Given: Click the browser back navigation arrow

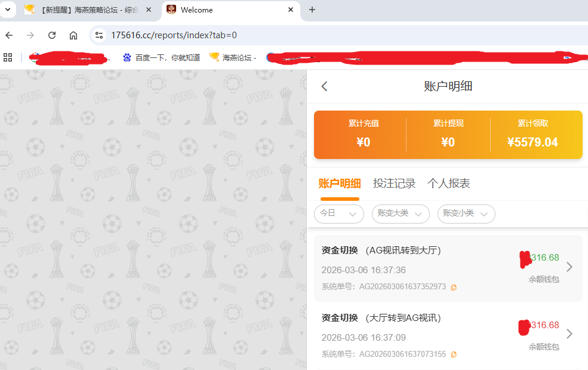Looking at the screenshot, I should tap(9, 35).
